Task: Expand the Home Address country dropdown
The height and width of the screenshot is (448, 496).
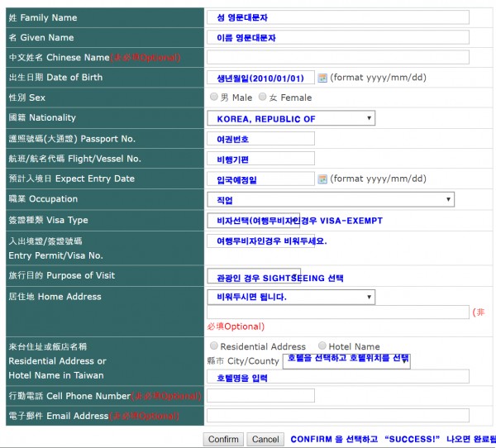Action: tap(291, 297)
